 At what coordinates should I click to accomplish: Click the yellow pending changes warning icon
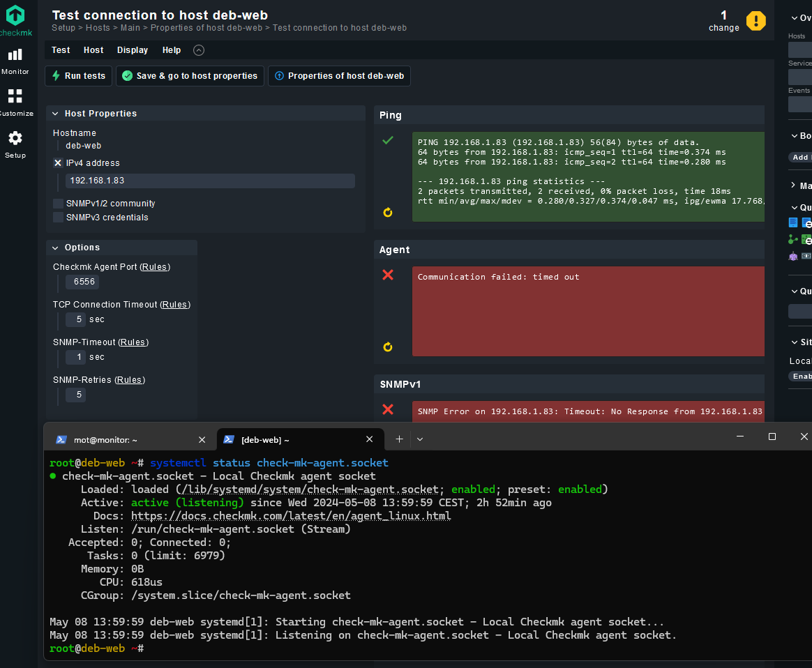(755, 21)
